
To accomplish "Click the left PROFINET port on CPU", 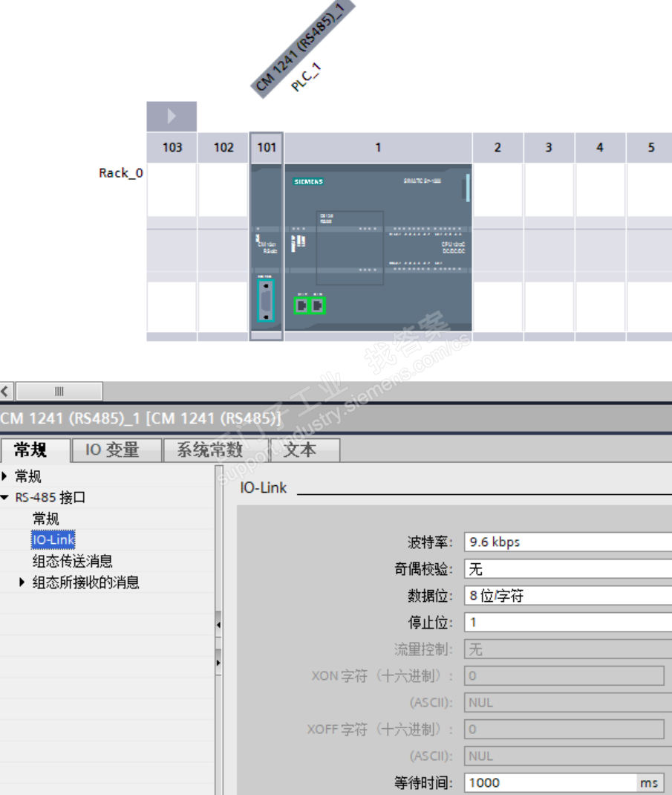I will click(x=301, y=305).
